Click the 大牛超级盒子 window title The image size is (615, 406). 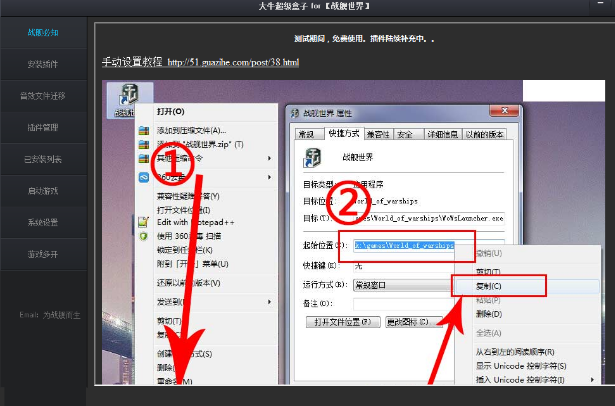tap(313, 6)
